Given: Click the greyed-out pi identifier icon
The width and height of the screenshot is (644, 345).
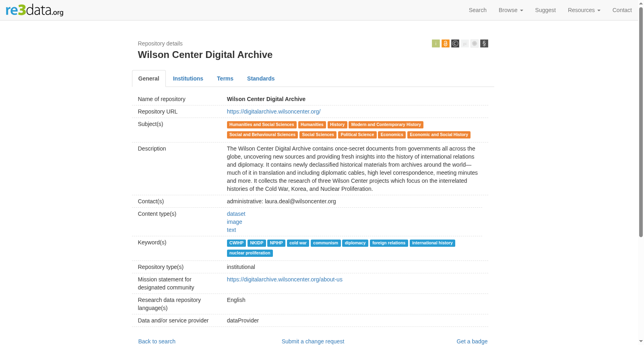Looking at the screenshot, I should [465, 43].
